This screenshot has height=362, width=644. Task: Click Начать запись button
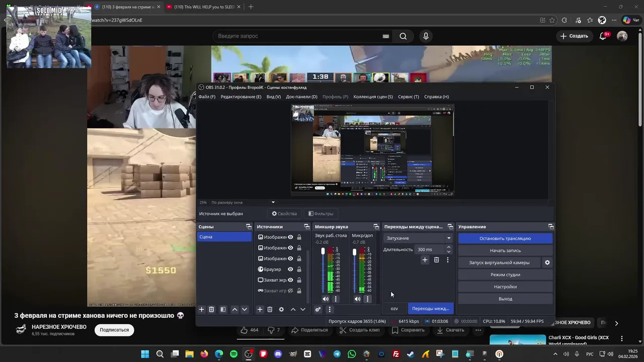(x=505, y=250)
